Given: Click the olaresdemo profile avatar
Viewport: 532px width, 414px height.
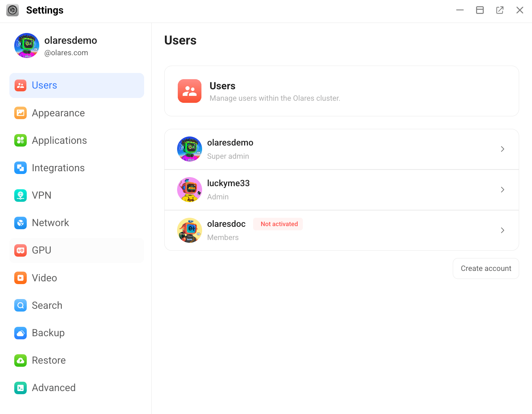Looking at the screenshot, I should [x=27, y=45].
